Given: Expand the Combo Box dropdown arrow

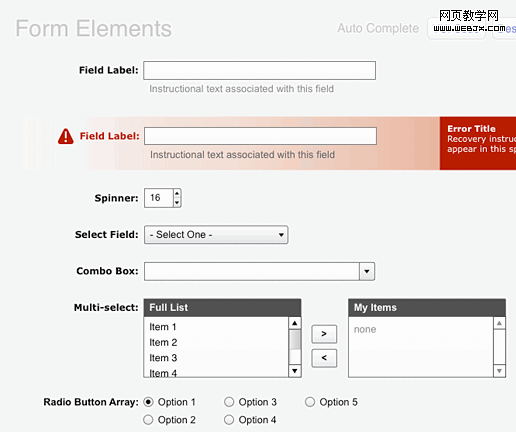Looking at the screenshot, I should 367,271.
